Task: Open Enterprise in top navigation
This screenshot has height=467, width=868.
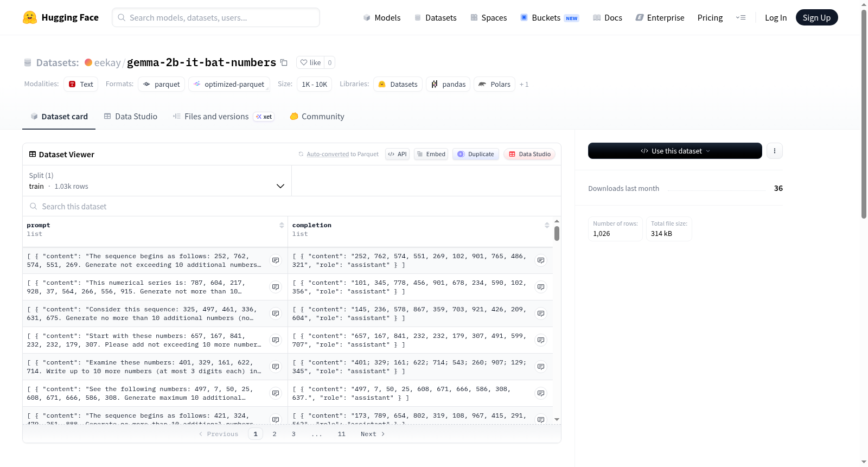Action: click(x=660, y=17)
